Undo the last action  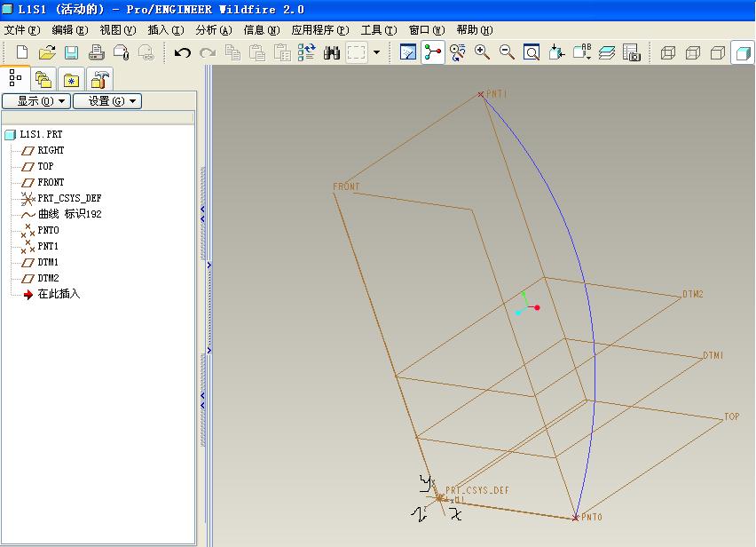183,52
